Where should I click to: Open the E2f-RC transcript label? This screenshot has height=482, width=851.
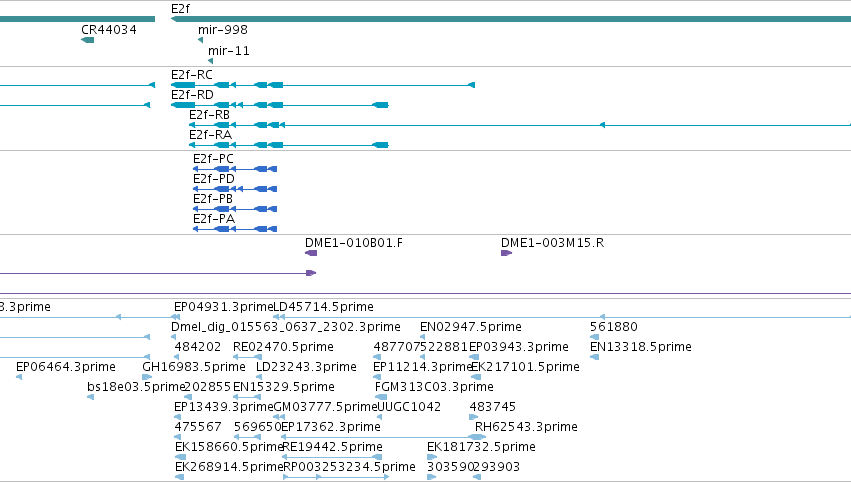click(x=192, y=75)
